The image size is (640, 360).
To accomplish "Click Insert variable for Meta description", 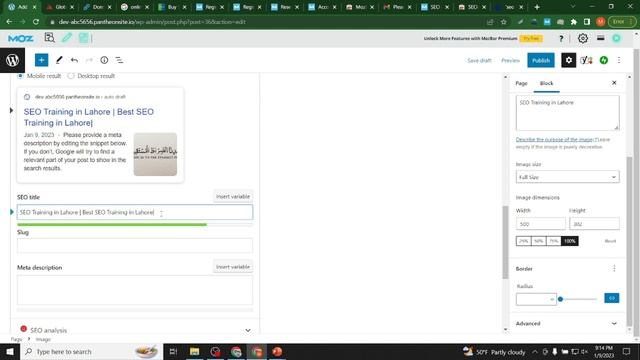I will (x=233, y=267).
